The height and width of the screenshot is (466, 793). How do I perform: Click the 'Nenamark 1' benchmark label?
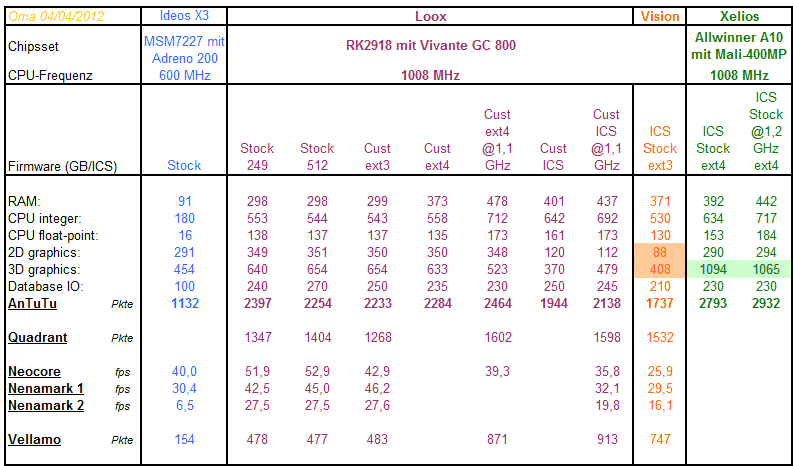coord(46,389)
